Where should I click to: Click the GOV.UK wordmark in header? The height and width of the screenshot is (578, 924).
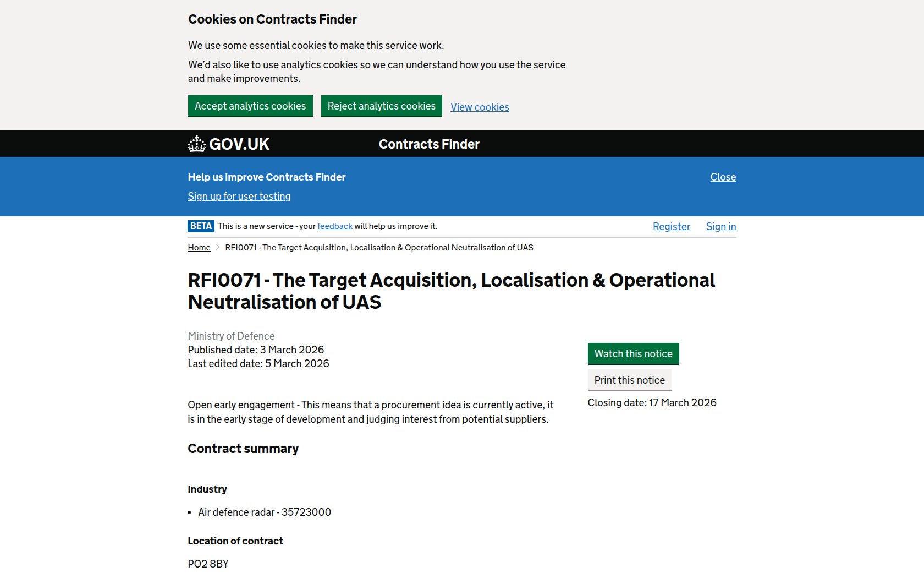[x=239, y=144]
